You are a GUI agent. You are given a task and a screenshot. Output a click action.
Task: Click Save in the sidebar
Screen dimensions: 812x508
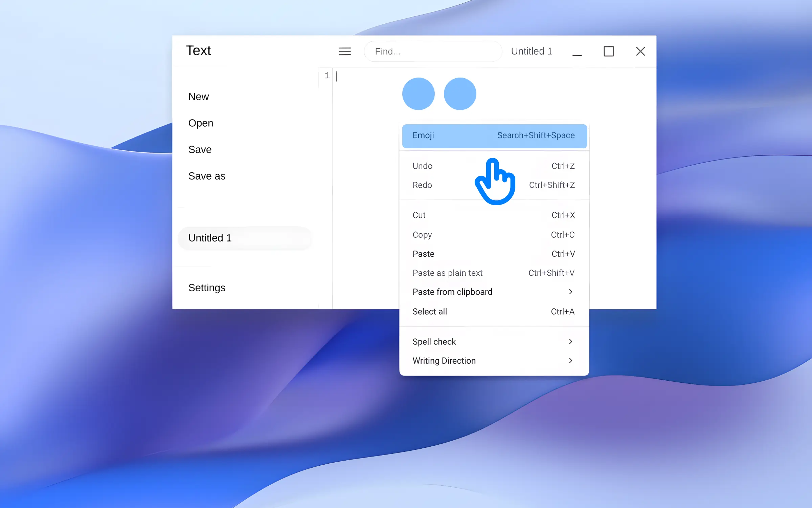click(200, 150)
